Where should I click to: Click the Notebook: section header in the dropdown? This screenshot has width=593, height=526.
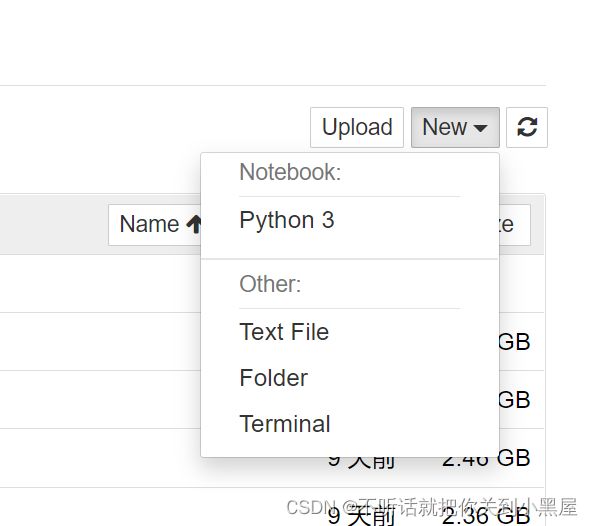pyautogui.click(x=290, y=172)
